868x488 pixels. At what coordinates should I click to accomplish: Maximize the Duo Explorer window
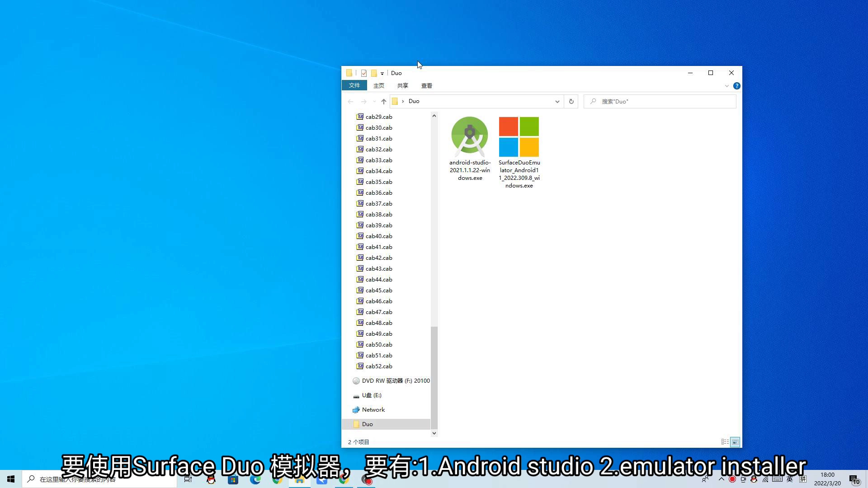(x=711, y=73)
